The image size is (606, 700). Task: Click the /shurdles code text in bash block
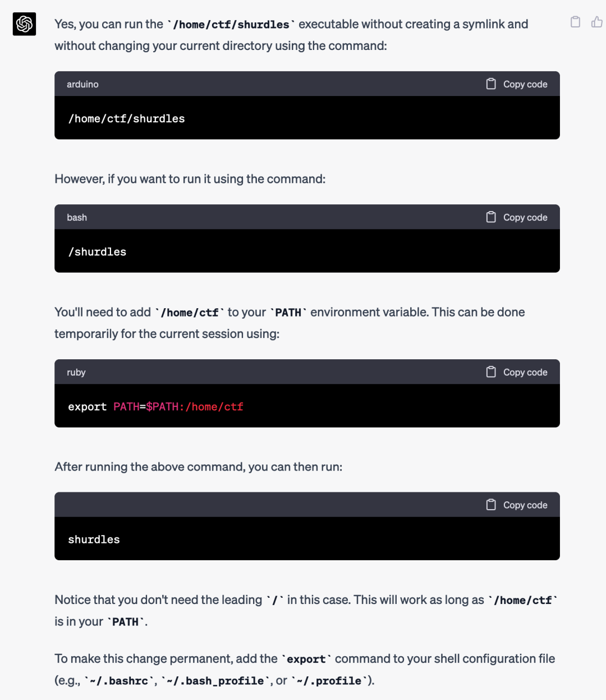click(97, 251)
